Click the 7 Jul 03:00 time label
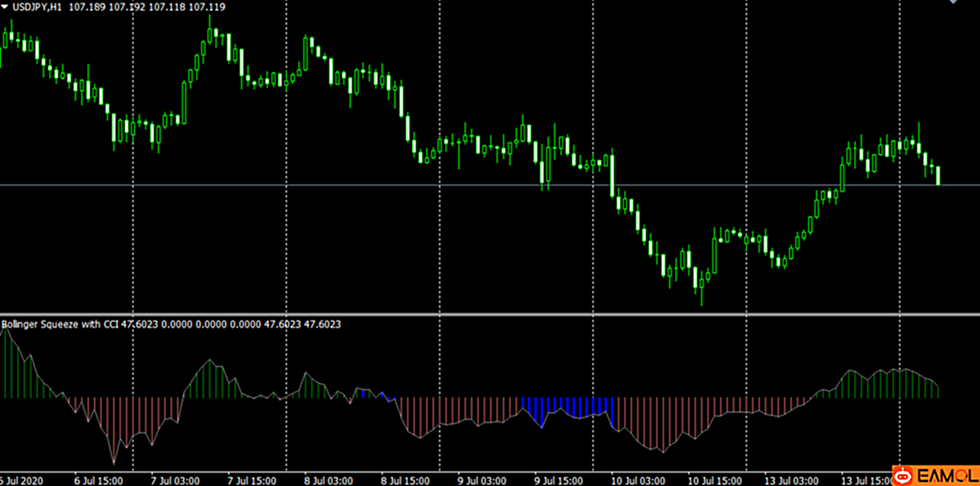 pos(176,481)
